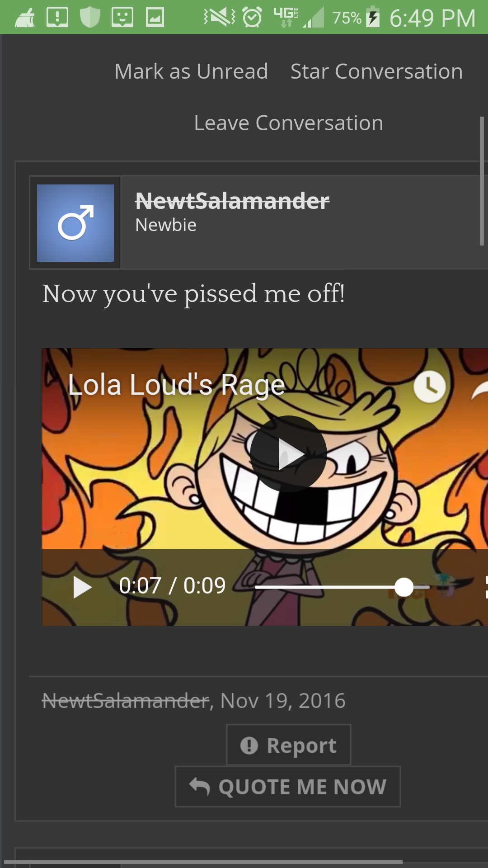Click the Watch Later clock icon
488x868 pixels.
tap(430, 387)
